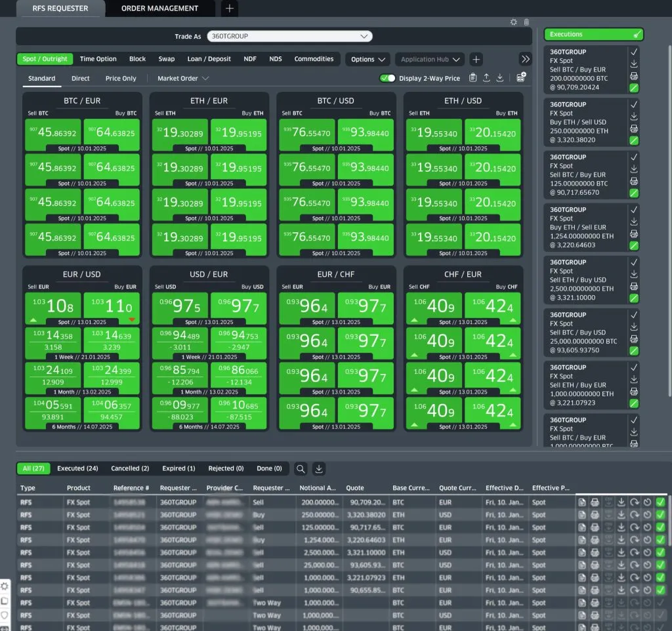This screenshot has width=672, height=631.
Task: Click the Executions panel header
Action: pos(593,34)
